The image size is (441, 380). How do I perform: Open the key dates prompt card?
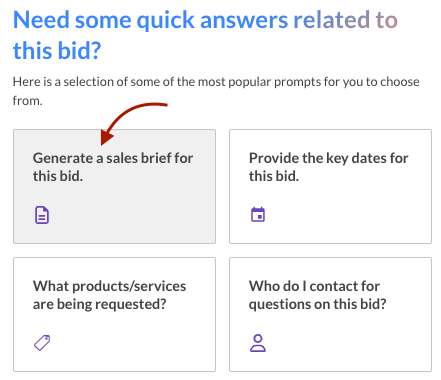click(x=330, y=186)
